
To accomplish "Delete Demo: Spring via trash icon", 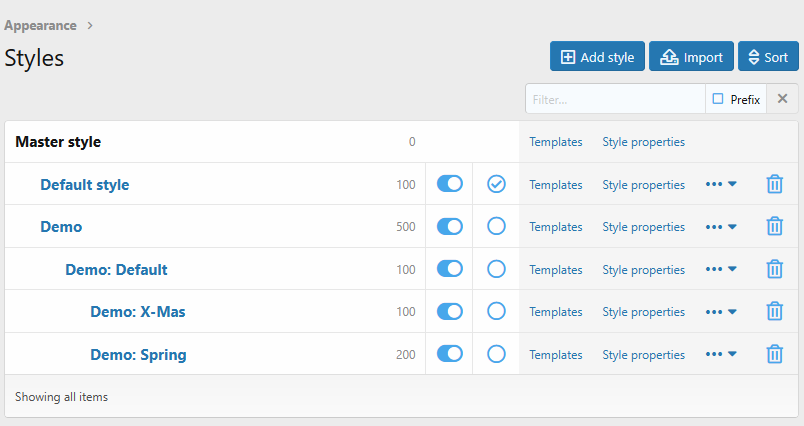I will (774, 354).
